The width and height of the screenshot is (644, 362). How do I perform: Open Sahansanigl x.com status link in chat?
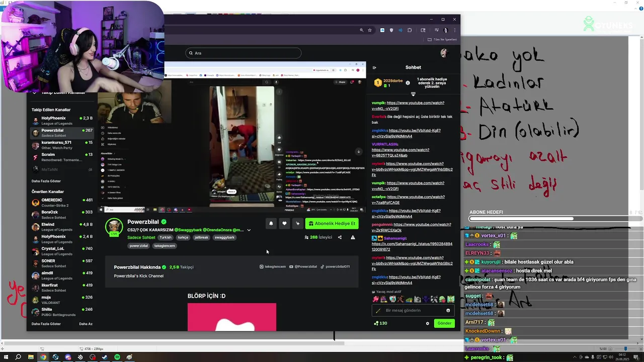(412, 246)
